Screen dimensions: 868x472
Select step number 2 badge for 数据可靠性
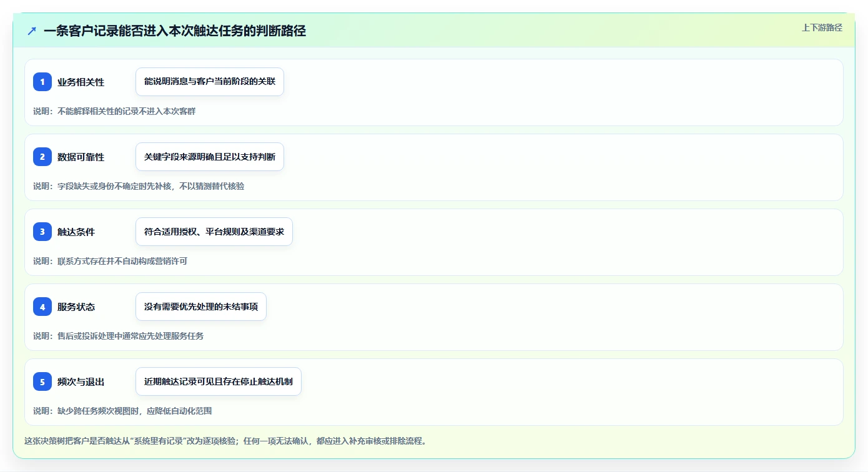coord(42,157)
